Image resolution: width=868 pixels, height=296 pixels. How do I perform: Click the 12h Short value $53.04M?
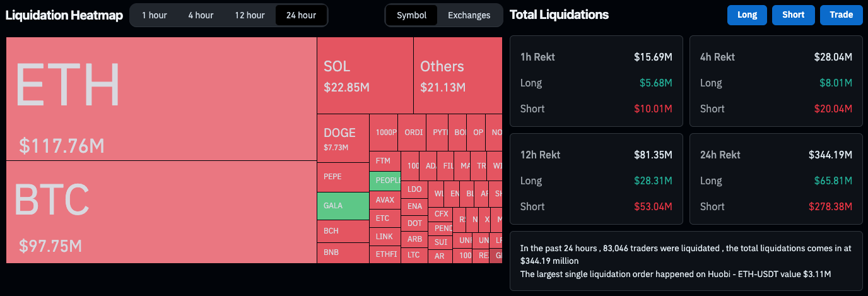pyautogui.click(x=653, y=206)
